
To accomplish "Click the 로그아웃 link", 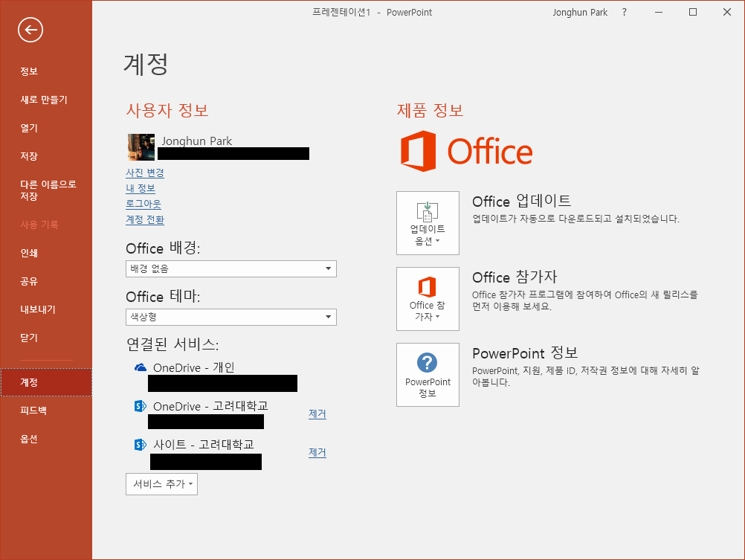I will click(143, 204).
